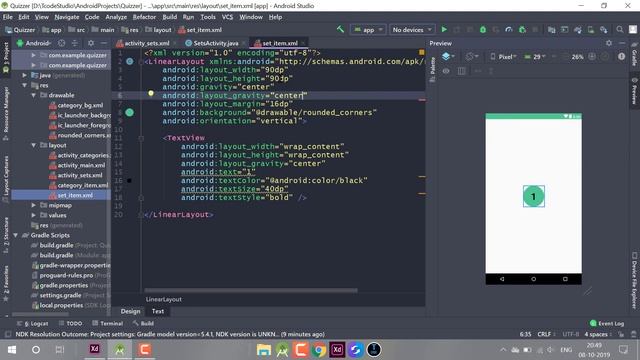Open the Refactor menu
640x360 pixels.
pyautogui.click(x=144, y=17)
